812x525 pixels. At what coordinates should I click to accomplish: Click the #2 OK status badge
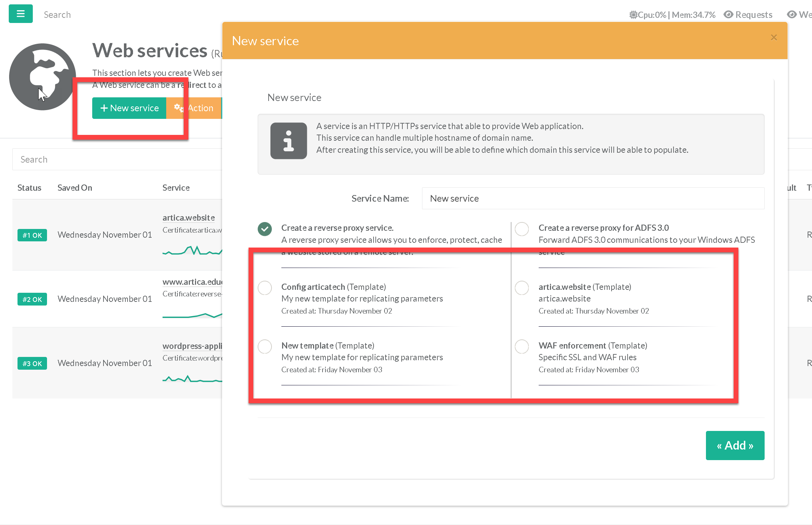32,299
